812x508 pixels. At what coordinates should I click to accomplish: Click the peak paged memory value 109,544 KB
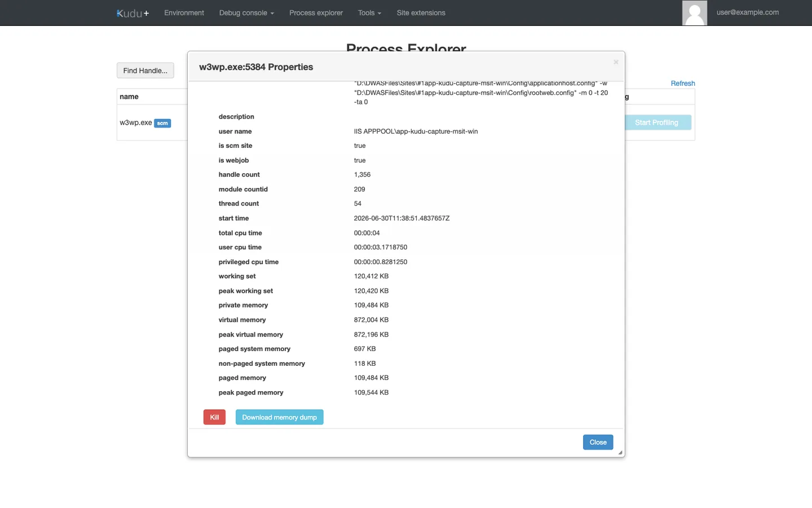[x=371, y=393]
